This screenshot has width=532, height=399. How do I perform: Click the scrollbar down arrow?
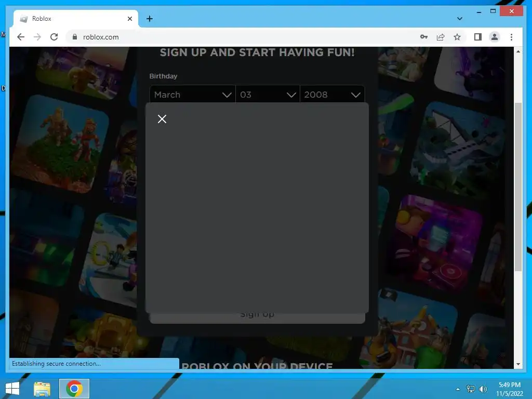pos(518,364)
